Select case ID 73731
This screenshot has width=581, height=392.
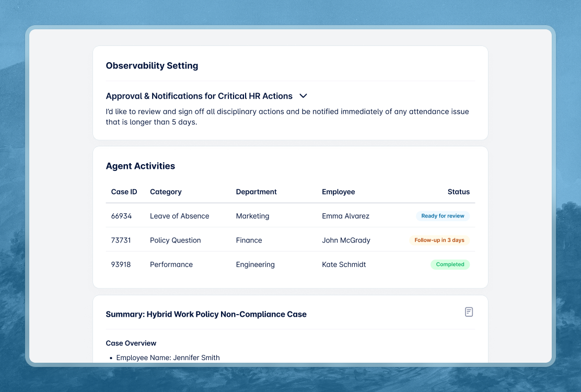(121, 240)
